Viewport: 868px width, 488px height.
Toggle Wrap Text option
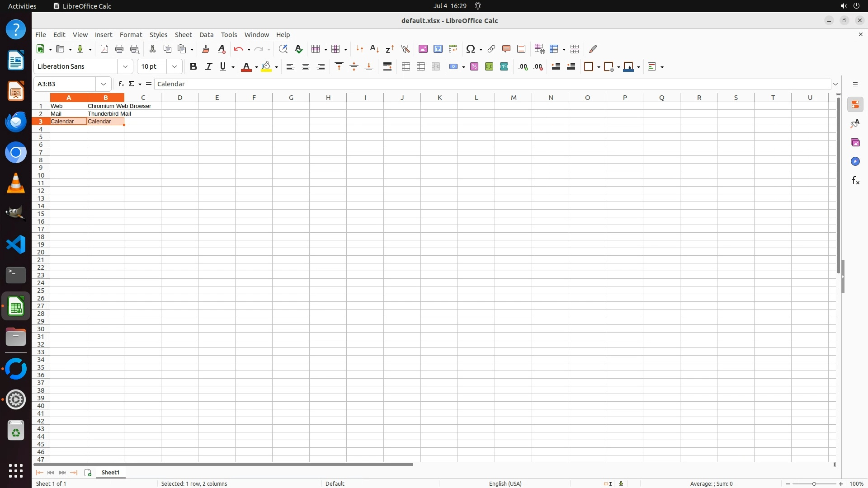(387, 67)
